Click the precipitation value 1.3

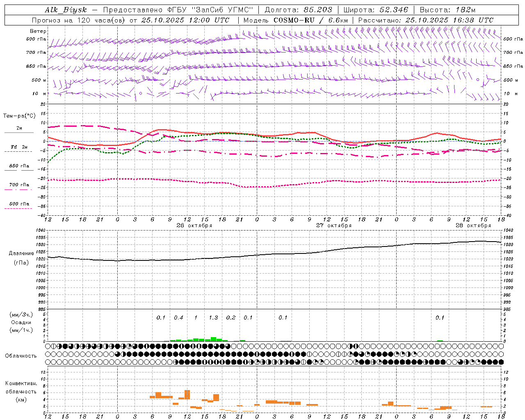213,318
